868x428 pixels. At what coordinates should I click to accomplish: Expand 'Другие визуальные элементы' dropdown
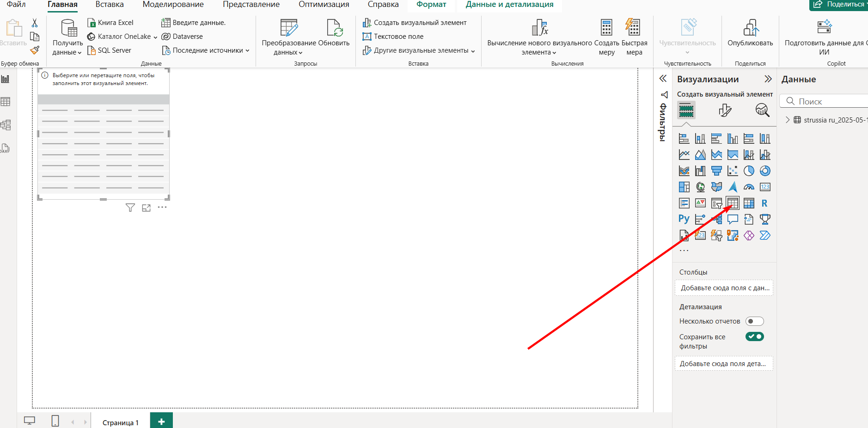[x=420, y=50]
